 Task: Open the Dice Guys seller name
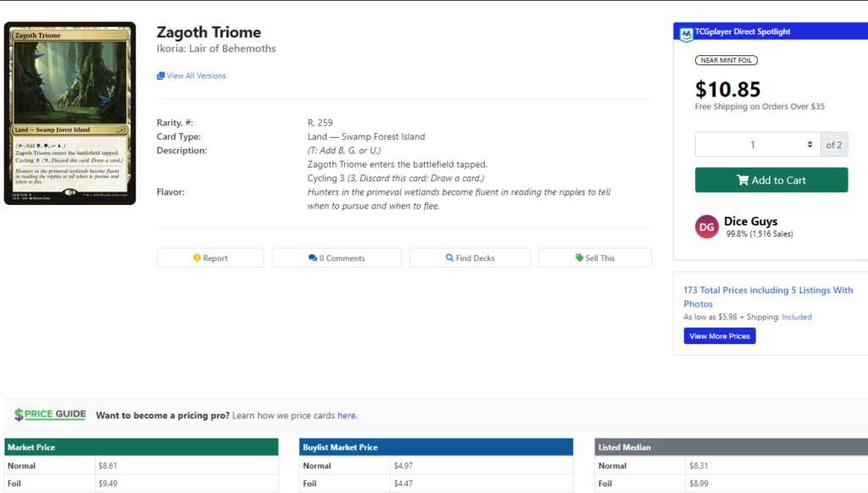click(751, 221)
